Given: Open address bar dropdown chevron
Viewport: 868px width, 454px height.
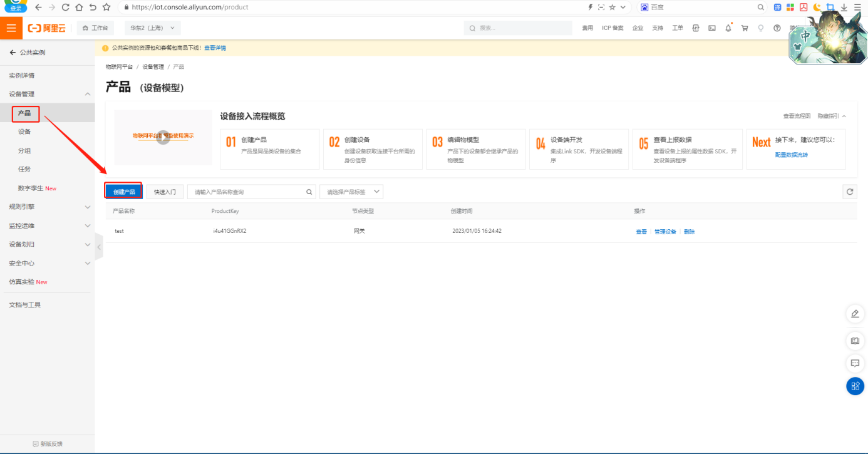Looking at the screenshot, I should coord(623,8).
